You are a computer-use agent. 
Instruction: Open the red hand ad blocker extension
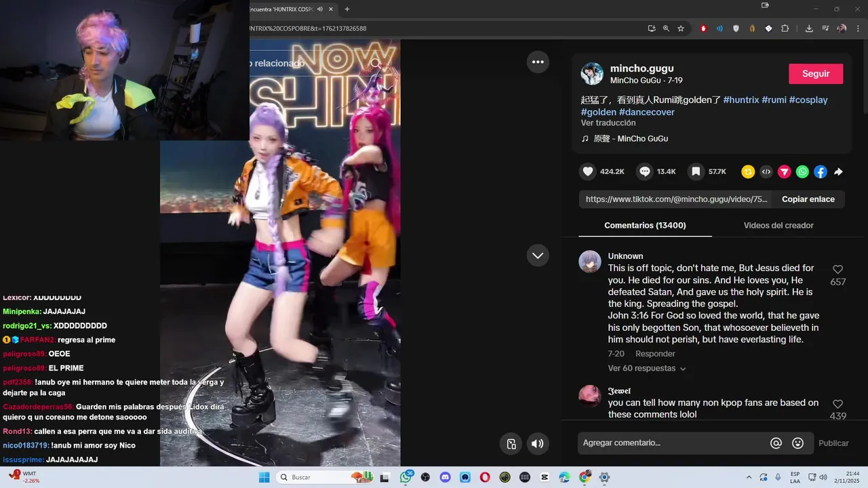tap(703, 28)
